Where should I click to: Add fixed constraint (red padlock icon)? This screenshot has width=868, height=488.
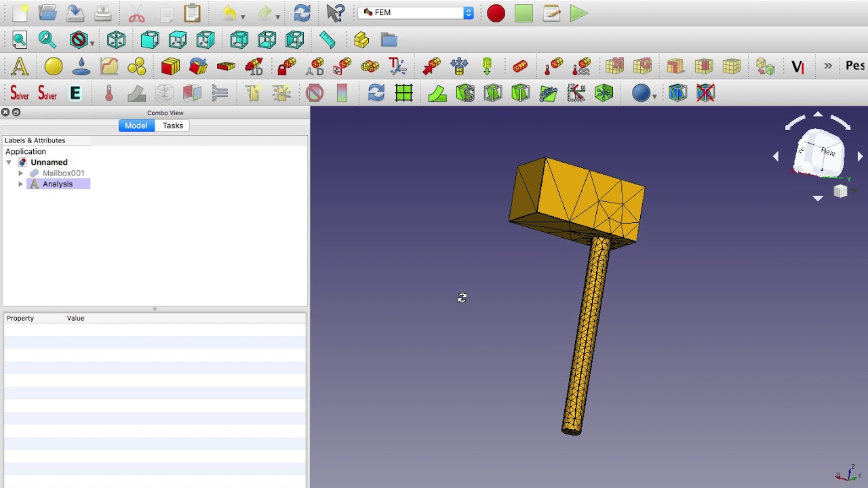pos(286,66)
